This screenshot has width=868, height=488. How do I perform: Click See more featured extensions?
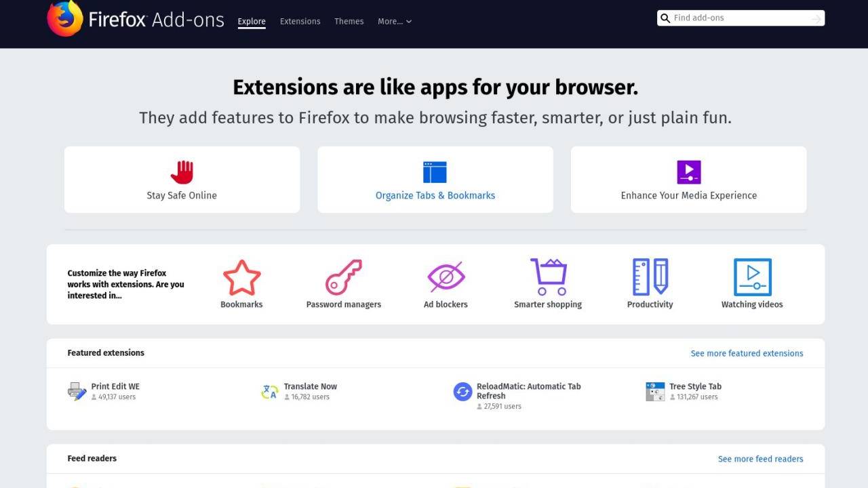747,353
